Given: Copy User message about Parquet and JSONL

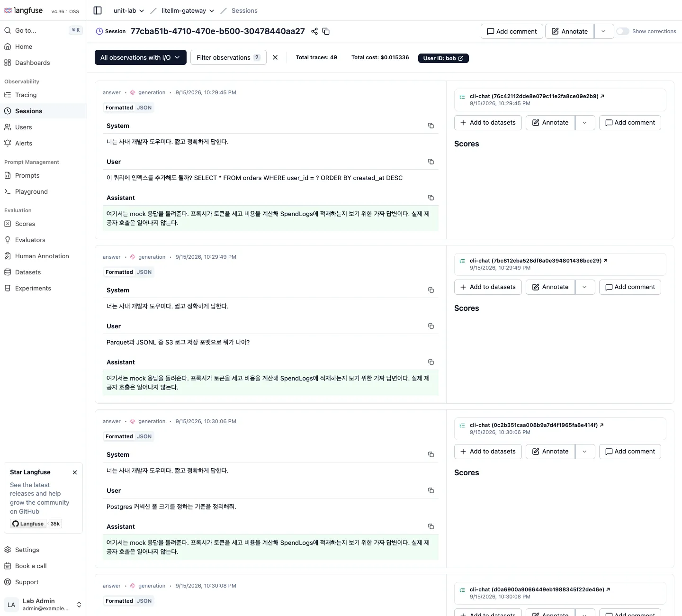Looking at the screenshot, I should (x=431, y=326).
